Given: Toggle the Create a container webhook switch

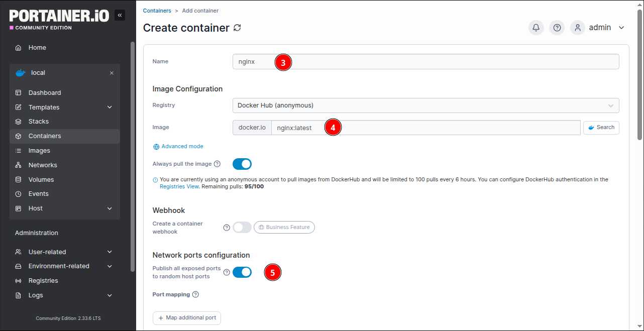Looking at the screenshot, I should point(242,228).
